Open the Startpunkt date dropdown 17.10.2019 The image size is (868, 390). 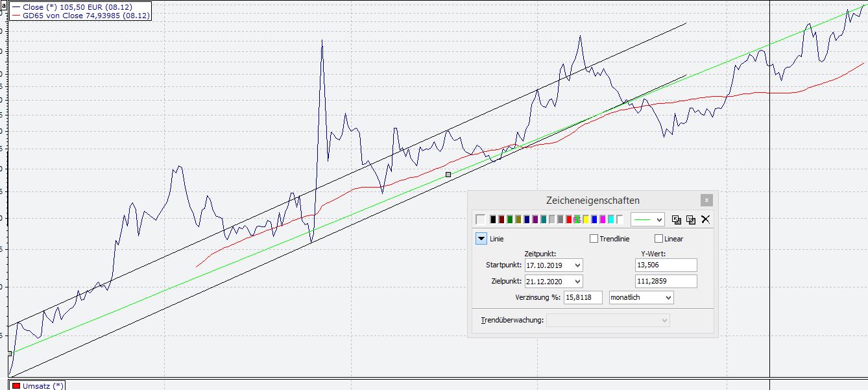tap(577, 265)
